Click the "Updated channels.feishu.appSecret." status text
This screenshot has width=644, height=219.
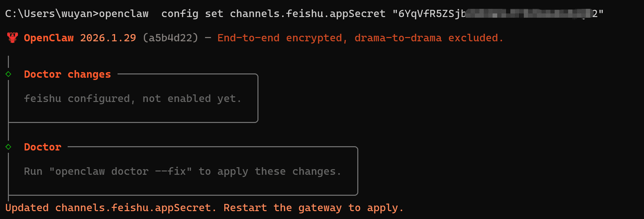coord(111,208)
